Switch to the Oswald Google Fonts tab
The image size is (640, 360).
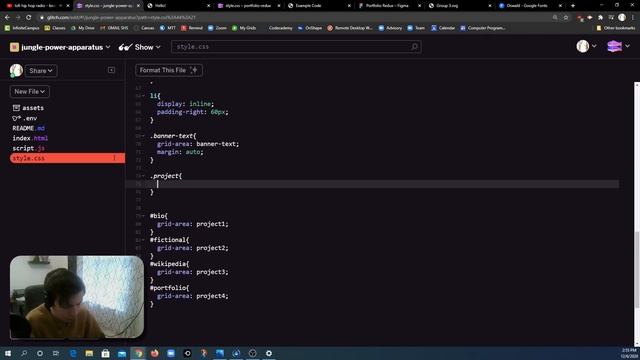point(530,6)
